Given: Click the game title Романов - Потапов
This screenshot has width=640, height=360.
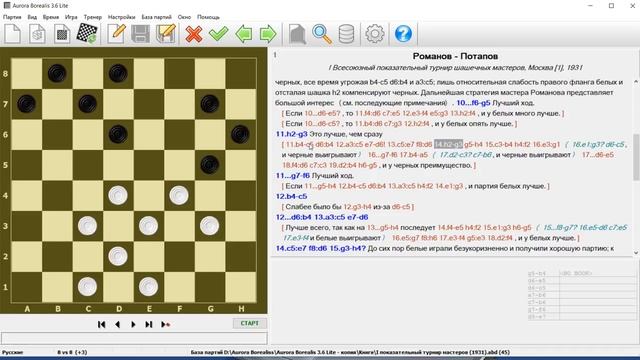Looking at the screenshot, I should click(x=455, y=56).
